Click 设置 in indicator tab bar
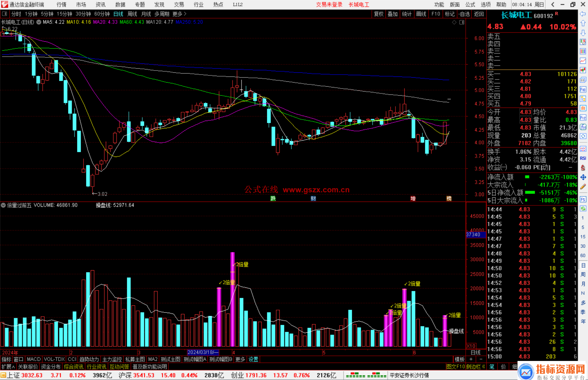The height and width of the screenshot is (380, 588). click(253, 359)
